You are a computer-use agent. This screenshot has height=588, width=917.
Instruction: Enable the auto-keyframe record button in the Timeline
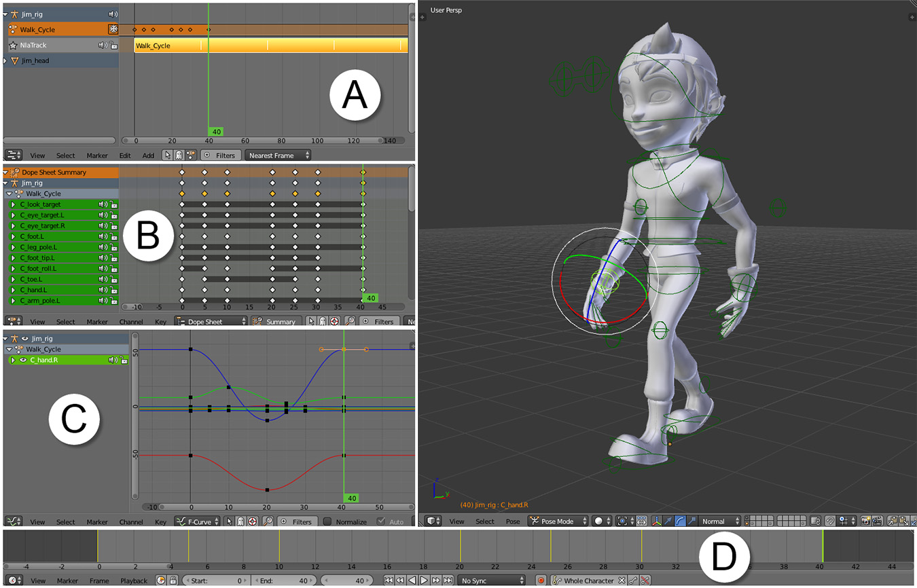click(541, 581)
